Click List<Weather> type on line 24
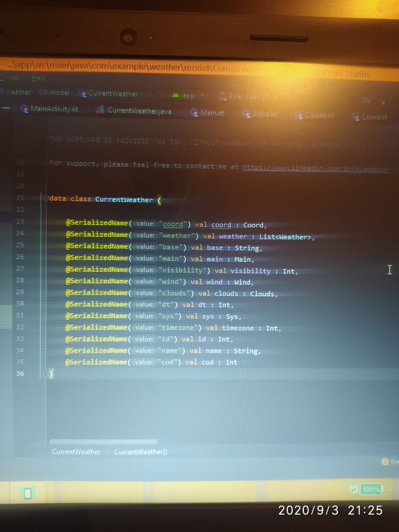 tap(285, 237)
